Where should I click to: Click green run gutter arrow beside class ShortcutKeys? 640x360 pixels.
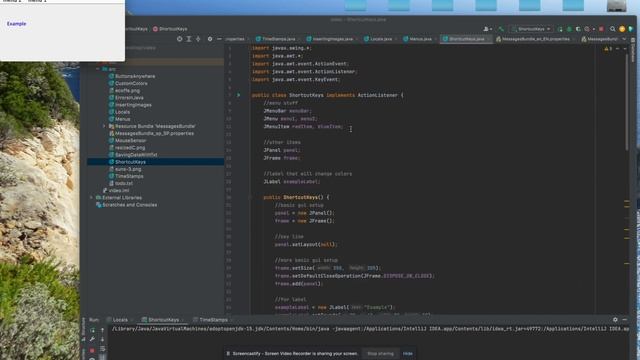point(239,95)
